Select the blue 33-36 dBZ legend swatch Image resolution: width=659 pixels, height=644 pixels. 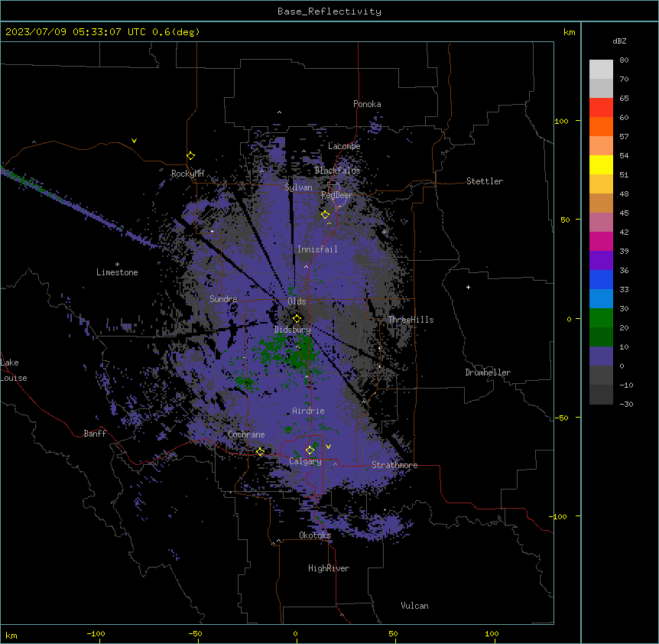[601, 279]
